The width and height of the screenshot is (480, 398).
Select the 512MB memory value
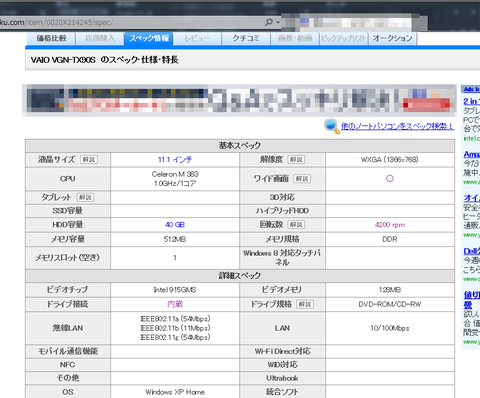pos(175,239)
